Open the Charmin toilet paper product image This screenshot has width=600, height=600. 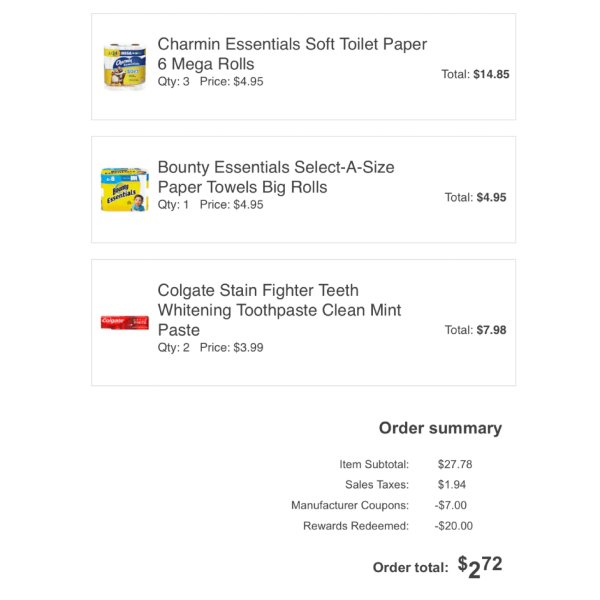pos(125,67)
